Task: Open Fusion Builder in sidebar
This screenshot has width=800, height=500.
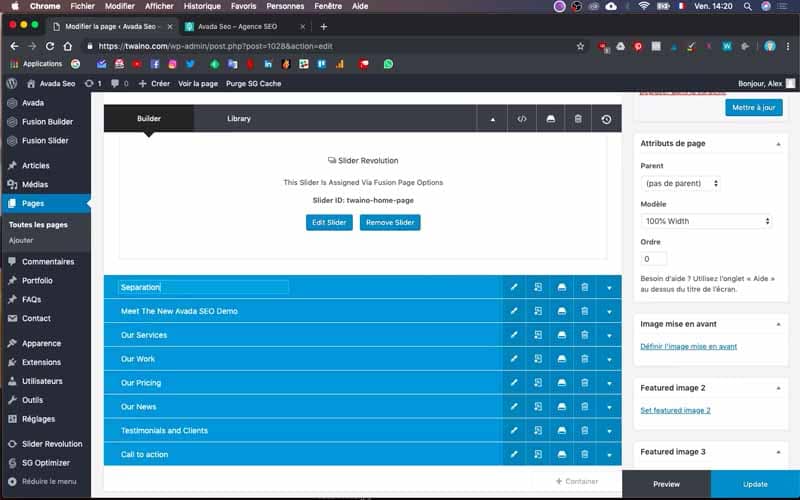Action: point(47,121)
